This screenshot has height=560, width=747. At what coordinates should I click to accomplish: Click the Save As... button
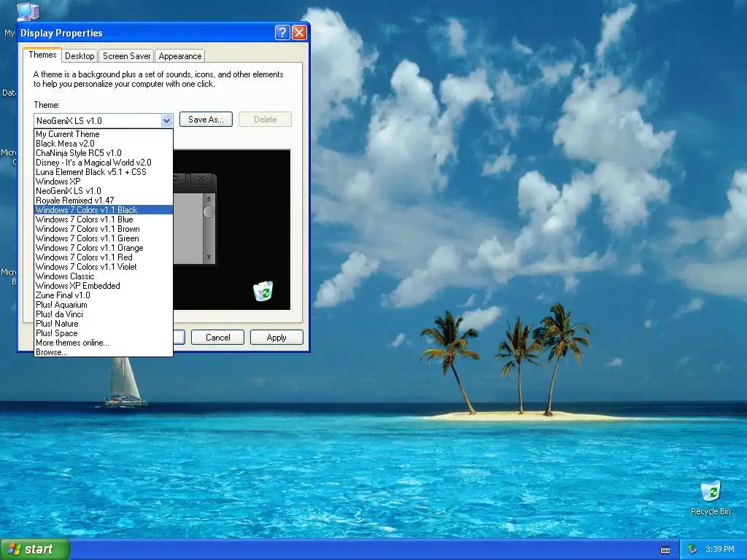click(x=206, y=120)
